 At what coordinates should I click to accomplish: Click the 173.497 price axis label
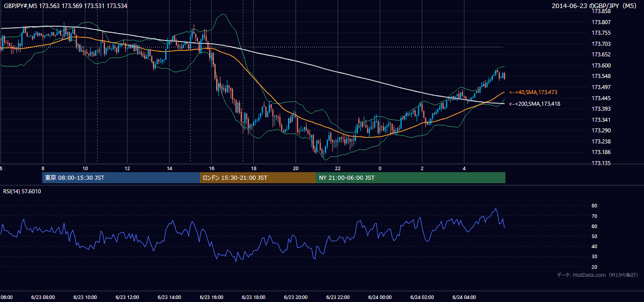(601, 87)
